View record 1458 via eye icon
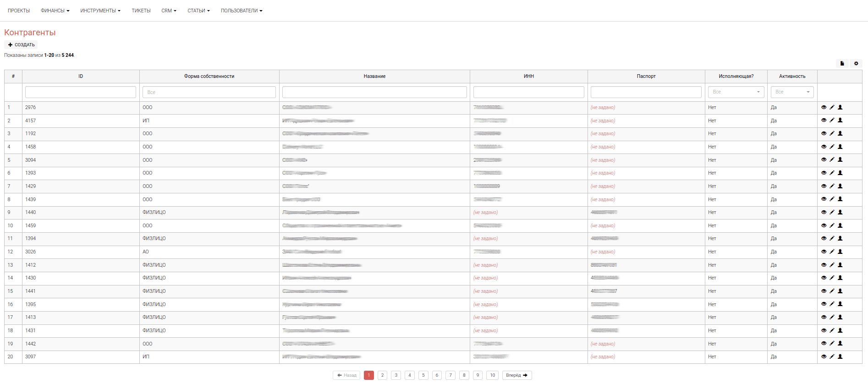The height and width of the screenshot is (384, 868). (824, 147)
